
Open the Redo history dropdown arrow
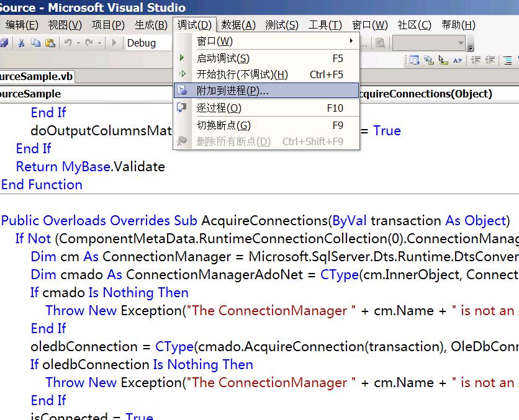(x=99, y=43)
